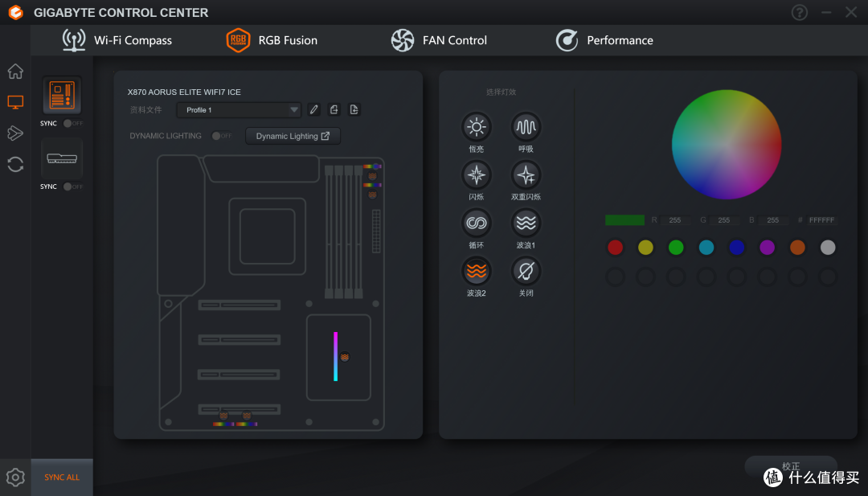
Task: Select second upper-right LED header on motherboard
Action: pos(372,185)
